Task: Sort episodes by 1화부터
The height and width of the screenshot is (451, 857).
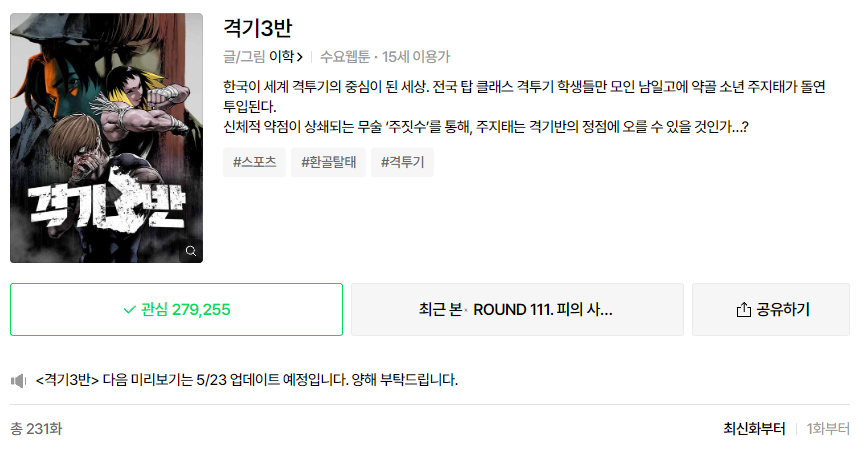Action: pos(827,429)
